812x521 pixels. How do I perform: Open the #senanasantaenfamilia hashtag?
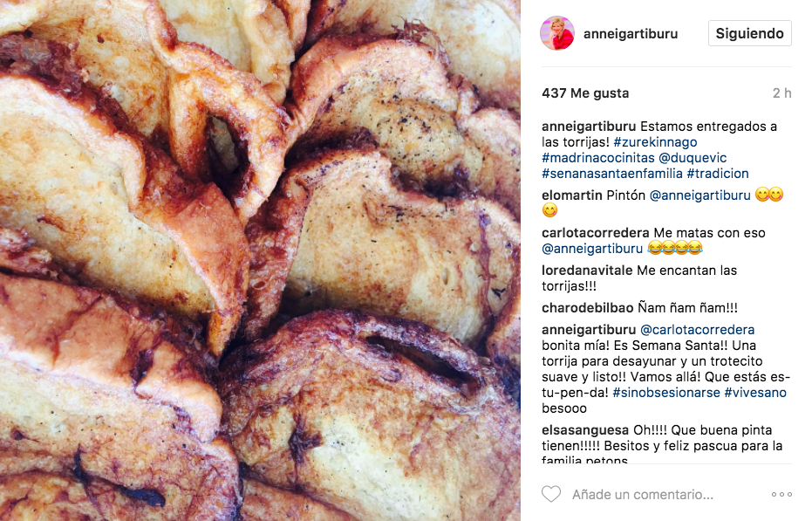612,173
